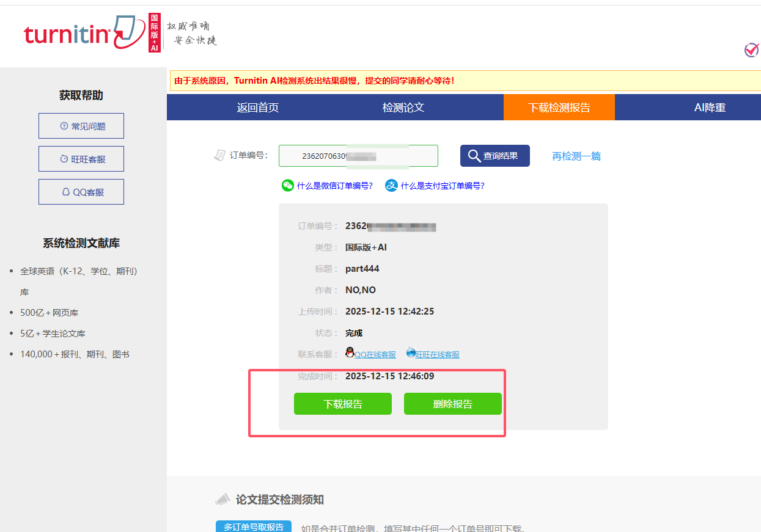
Task: Click the WeChat icon beside 什么是微信订单编号
Action: [x=287, y=185]
